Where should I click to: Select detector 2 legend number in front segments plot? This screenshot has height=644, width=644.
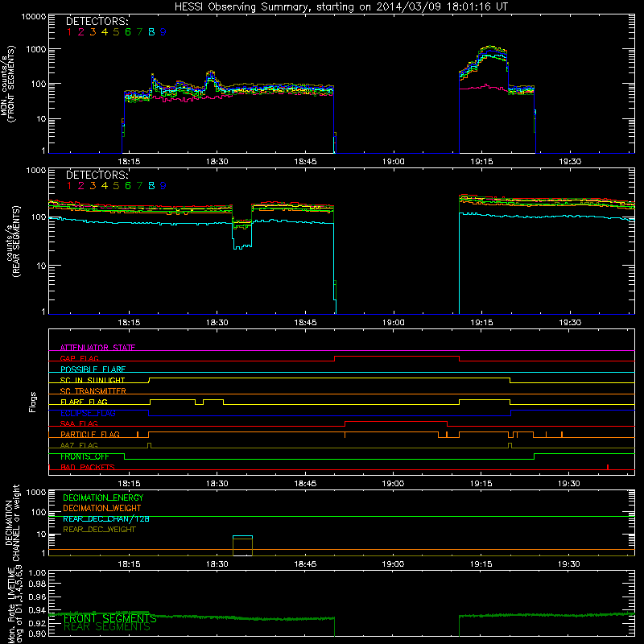(x=81, y=32)
